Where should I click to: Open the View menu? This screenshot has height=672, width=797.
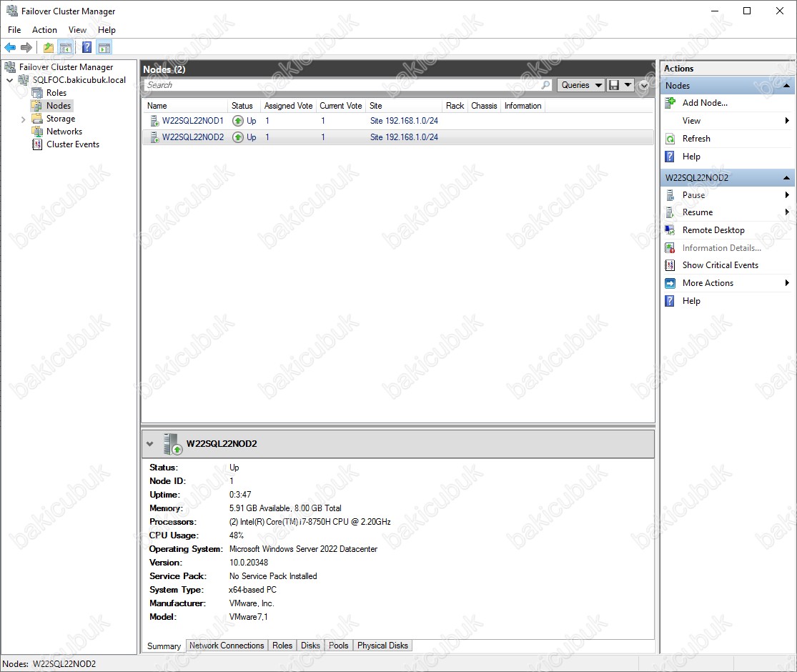click(x=77, y=30)
